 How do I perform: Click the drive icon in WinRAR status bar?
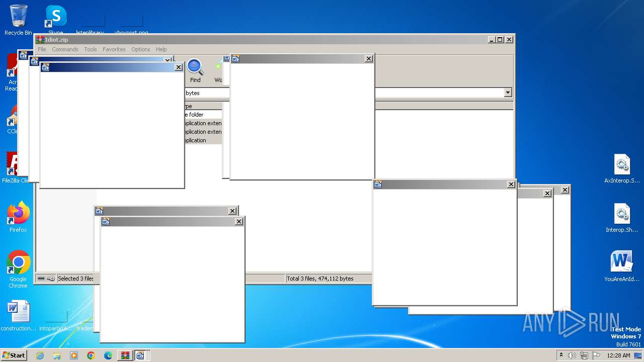tap(41, 279)
